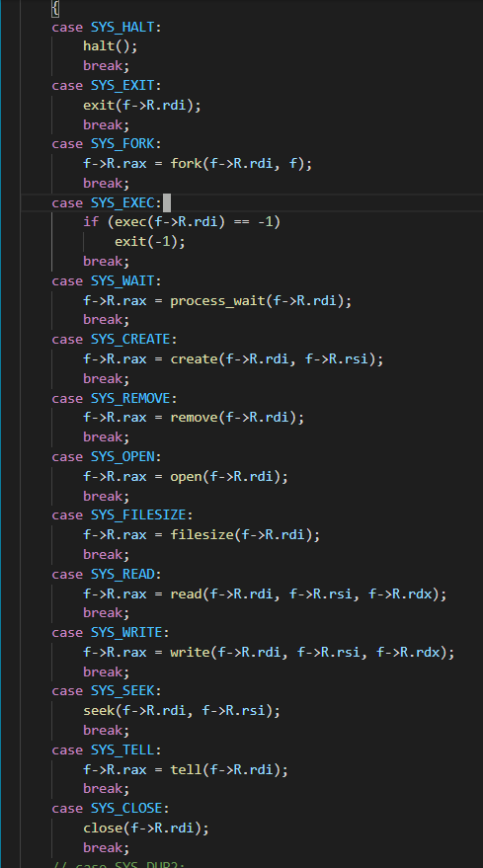Click the seek(f->R.rdi, f->R.rsi) line
The width and height of the screenshot is (483, 868).
click(182, 711)
